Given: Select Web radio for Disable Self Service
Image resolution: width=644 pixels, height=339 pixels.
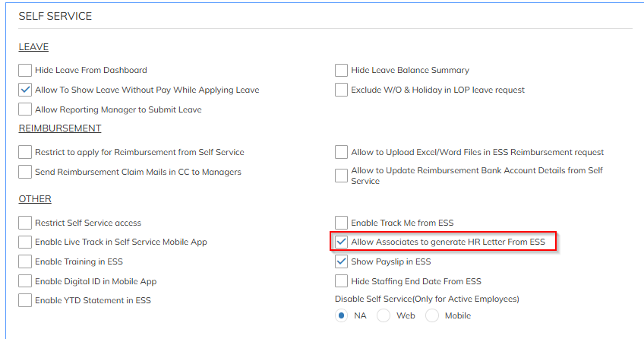Looking at the screenshot, I should (x=384, y=315).
